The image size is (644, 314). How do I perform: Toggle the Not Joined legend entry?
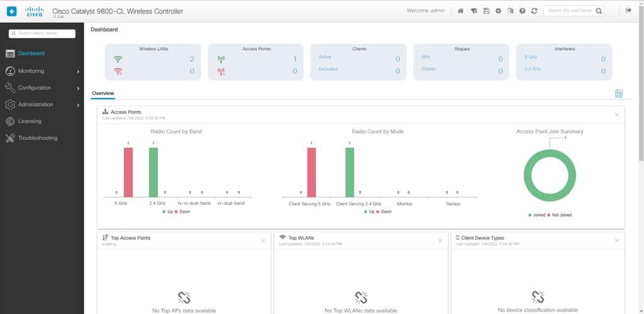pos(559,215)
